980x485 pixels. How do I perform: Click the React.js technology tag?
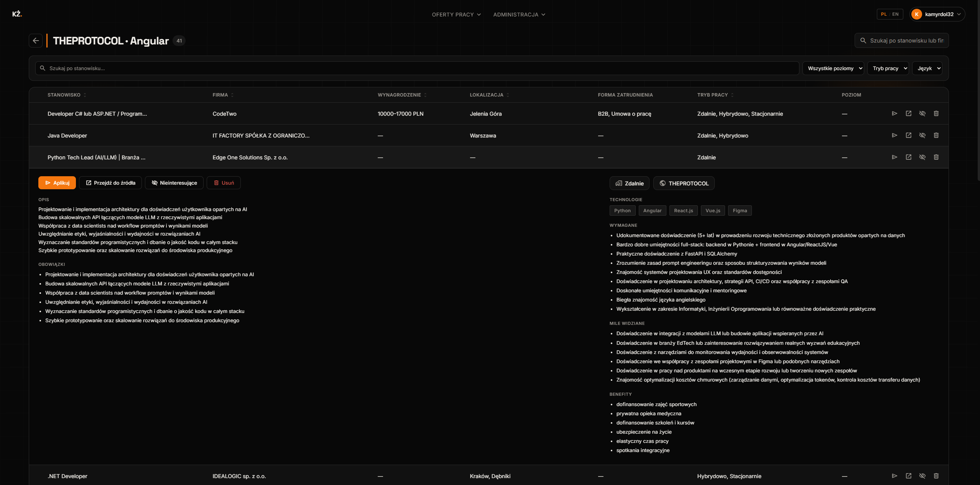(x=683, y=210)
